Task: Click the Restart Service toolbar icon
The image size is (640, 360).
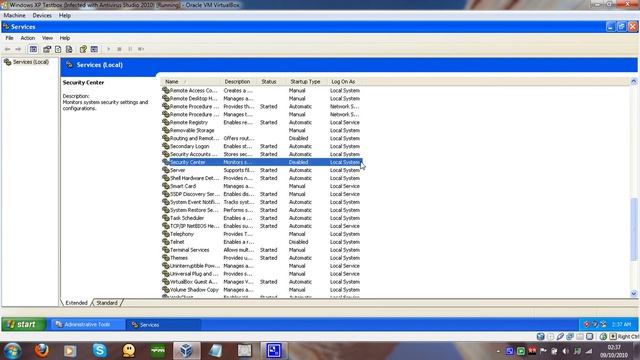Action: point(141,49)
